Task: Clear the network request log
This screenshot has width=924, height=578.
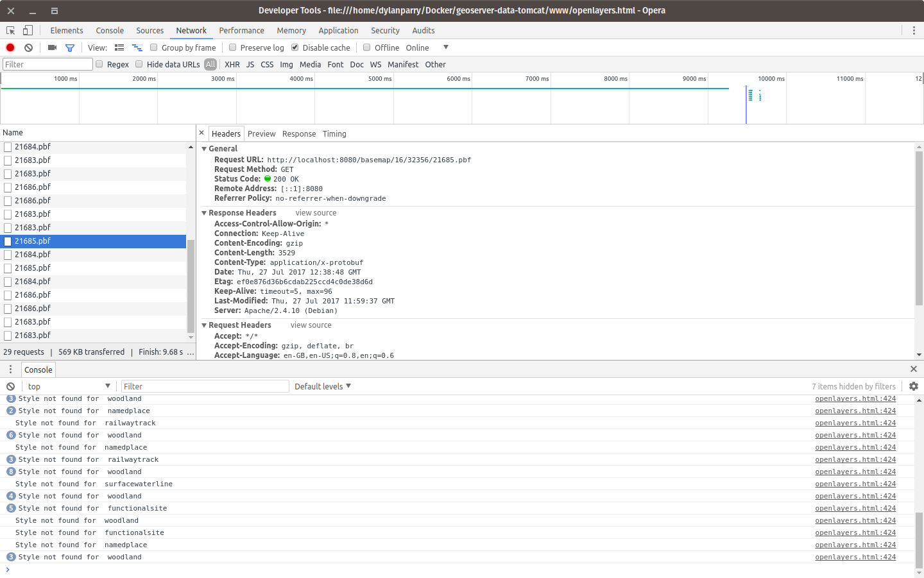Action: (28, 47)
